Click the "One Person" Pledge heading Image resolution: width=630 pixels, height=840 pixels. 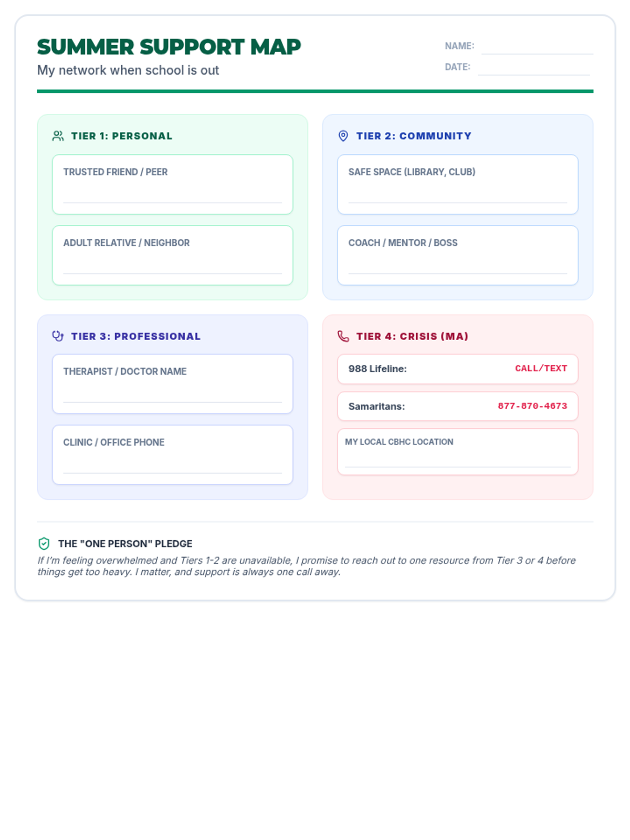point(125,543)
